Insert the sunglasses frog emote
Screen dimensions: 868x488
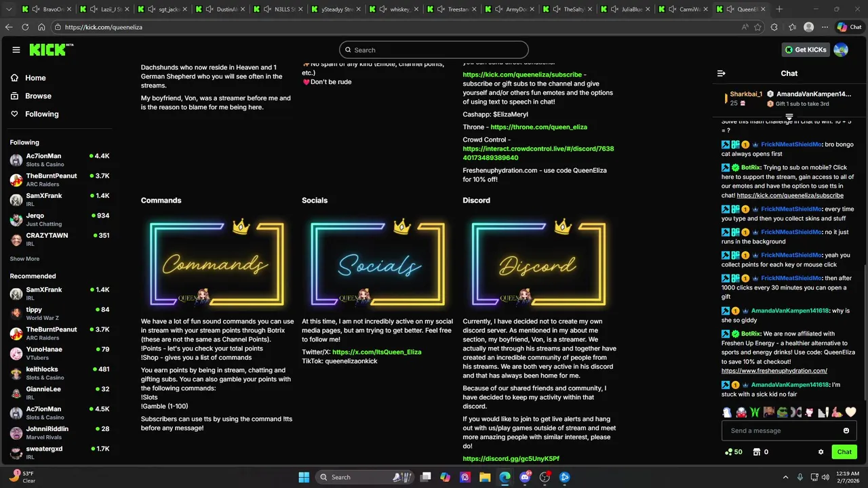(x=782, y=412)
